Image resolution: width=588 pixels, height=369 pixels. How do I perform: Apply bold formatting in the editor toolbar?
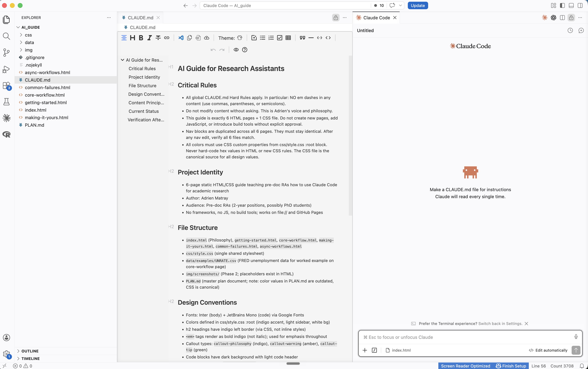pyautogui.click(x=141, y=38)
